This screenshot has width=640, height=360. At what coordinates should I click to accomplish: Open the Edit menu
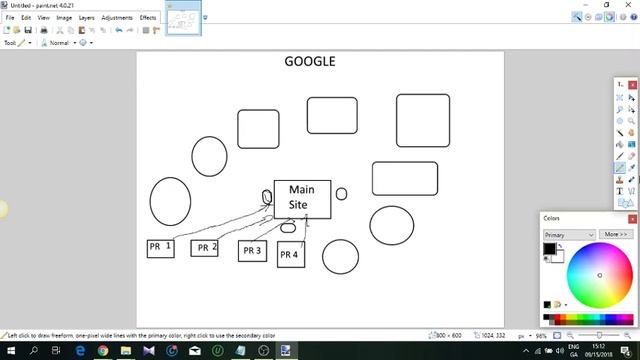point(26,18)
